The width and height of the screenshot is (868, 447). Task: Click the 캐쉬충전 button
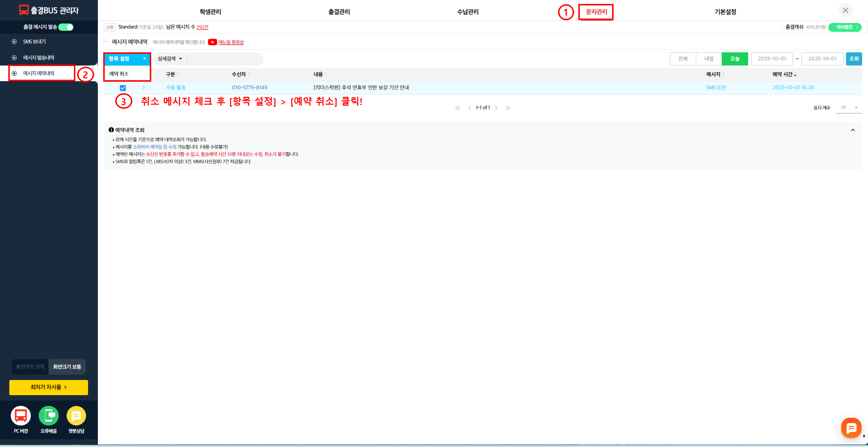[845, 27]
